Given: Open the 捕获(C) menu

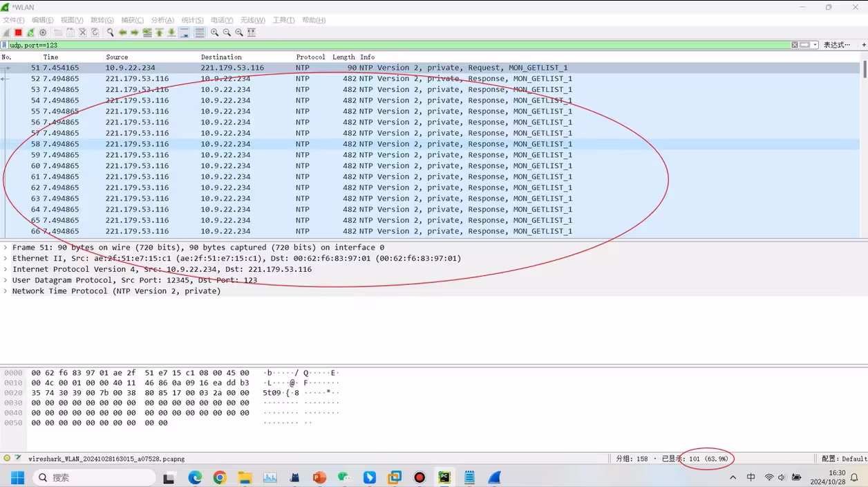Looking at the screenshot, I should (x=132, y=20).
